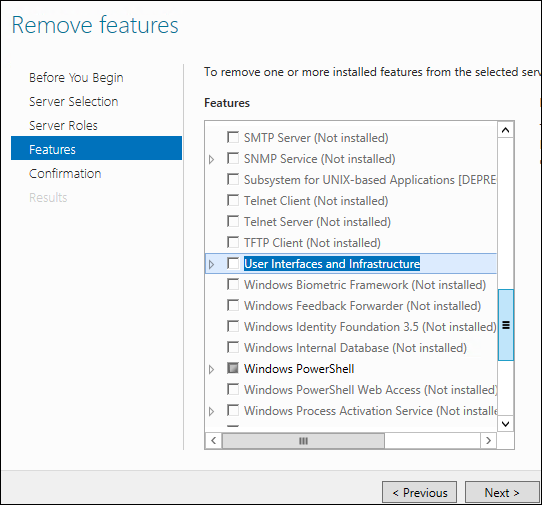Click the scroll up arrow in features list
The width and height of the screenshot is (542, 505).
505,130
